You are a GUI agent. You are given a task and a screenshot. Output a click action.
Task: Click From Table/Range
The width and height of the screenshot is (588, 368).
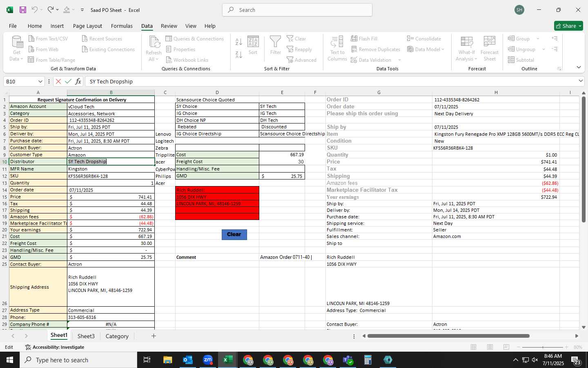point(51,60)
